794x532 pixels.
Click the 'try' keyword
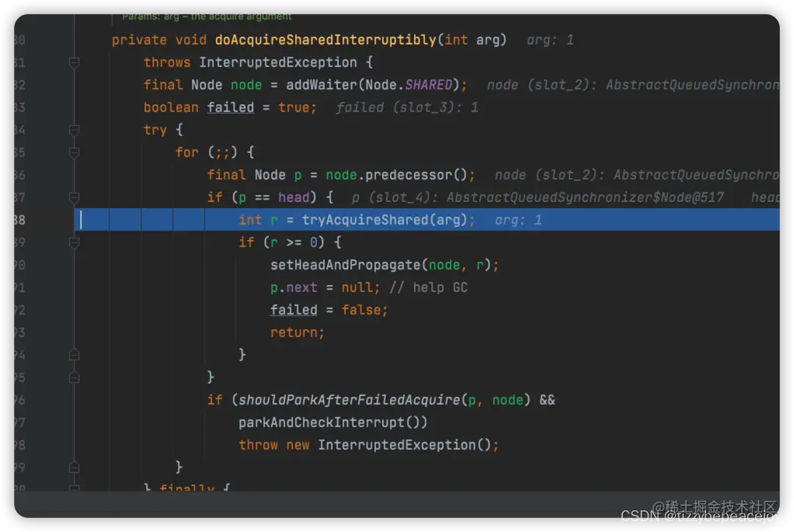coord(155,130)
